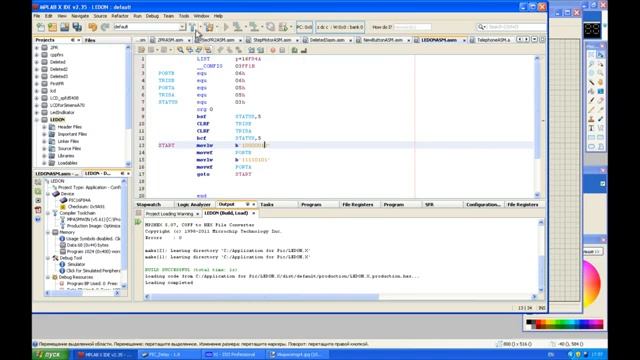Open the Logic Analyzer tab
Screen dimensions: 640x360
(x=194, y=204)
